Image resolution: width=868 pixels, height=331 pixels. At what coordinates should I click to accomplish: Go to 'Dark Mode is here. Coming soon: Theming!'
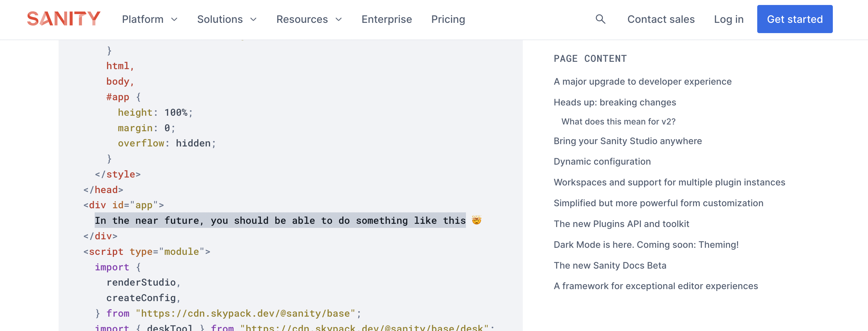click(646, 245)
